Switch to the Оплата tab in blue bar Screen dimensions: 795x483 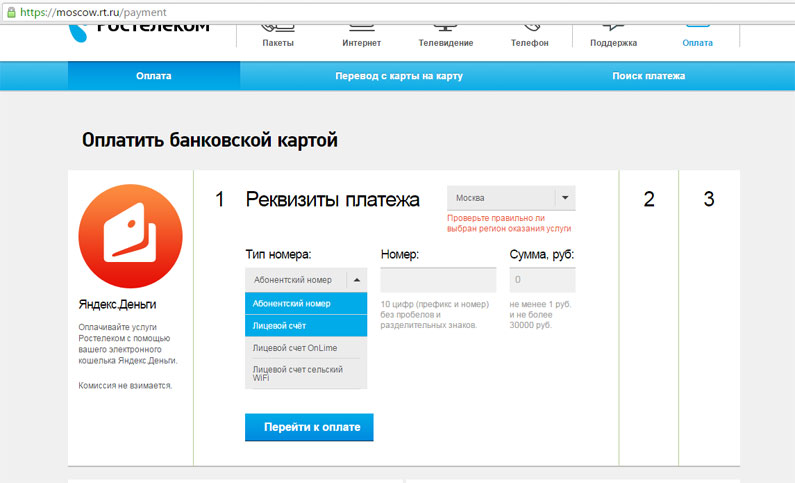(x=154, y=76)
